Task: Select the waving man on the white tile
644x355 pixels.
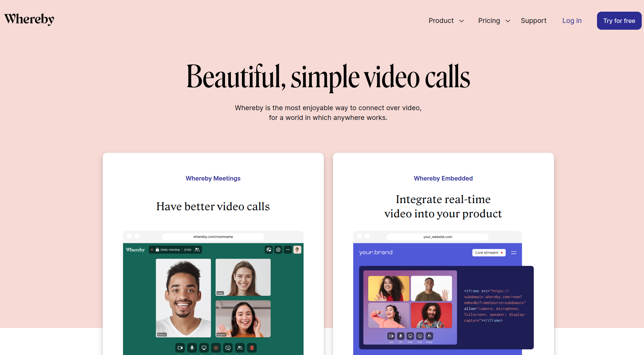Action: point(431,288)
